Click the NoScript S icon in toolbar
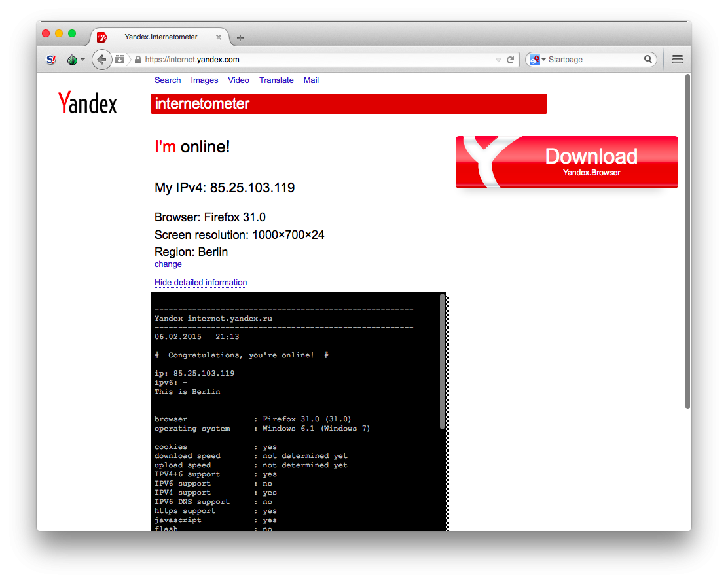This screenshot has width=728, height=583. [51, 60]
